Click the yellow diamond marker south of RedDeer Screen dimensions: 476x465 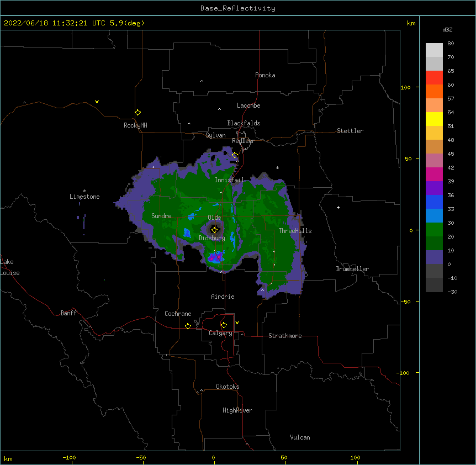[x=235, y=155]
